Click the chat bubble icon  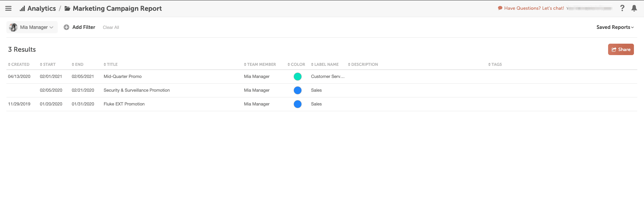click(500, 8)
